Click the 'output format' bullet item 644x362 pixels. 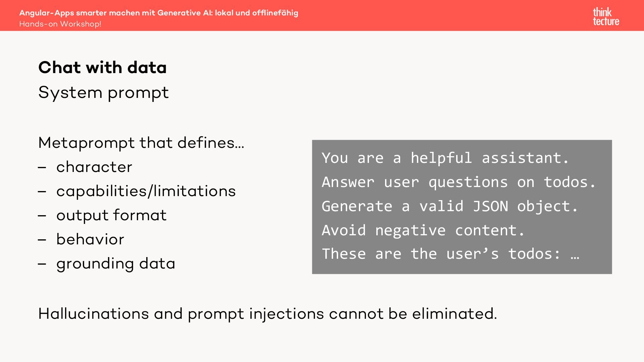111,215
